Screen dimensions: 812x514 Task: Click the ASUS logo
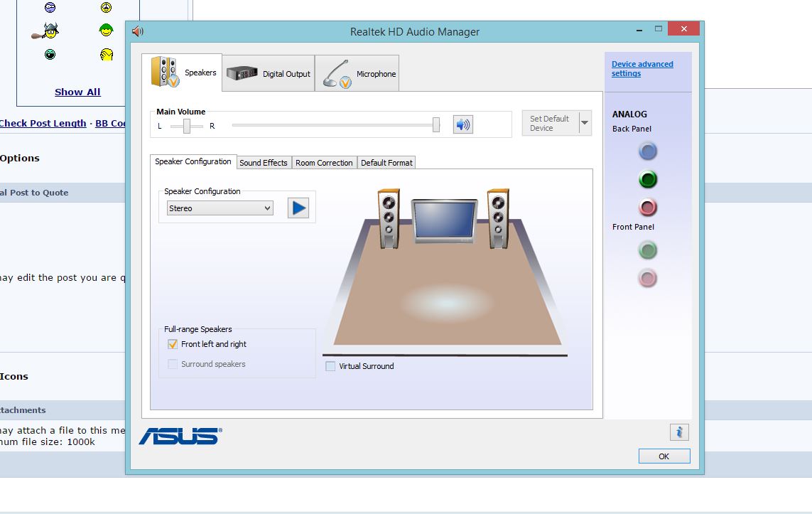coord(180,436)
